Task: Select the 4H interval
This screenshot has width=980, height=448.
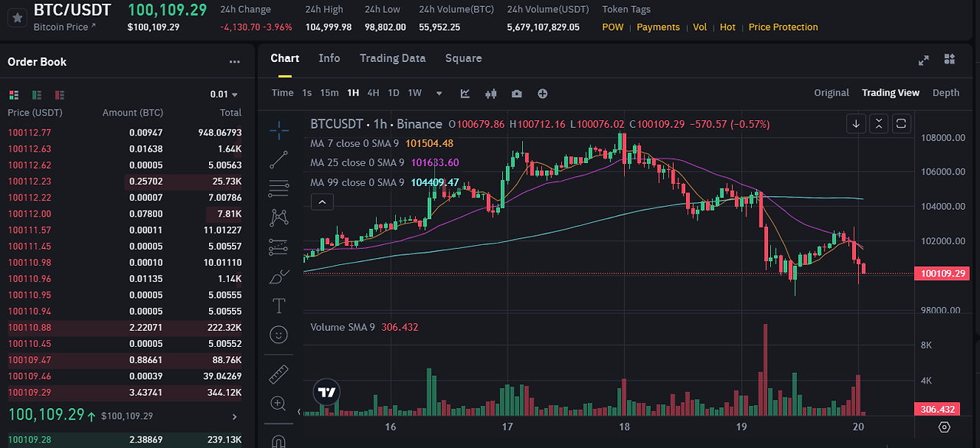Action: (x=373, y=93)
